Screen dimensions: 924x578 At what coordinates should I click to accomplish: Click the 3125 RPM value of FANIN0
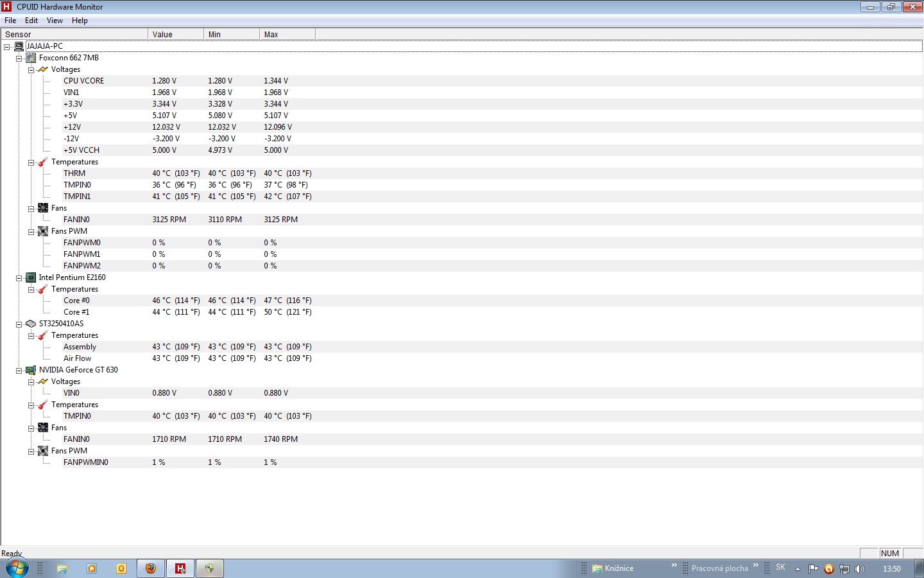pyautogui.click(x=169, y=220)
